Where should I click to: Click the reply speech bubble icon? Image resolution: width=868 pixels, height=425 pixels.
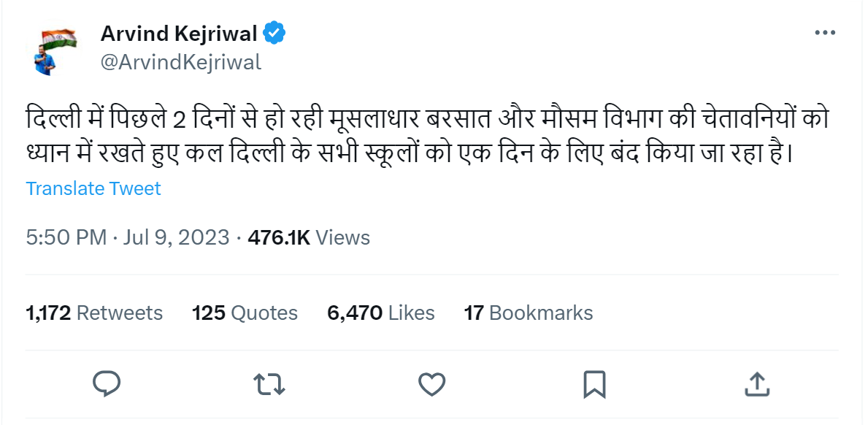[x=107, y=383]
